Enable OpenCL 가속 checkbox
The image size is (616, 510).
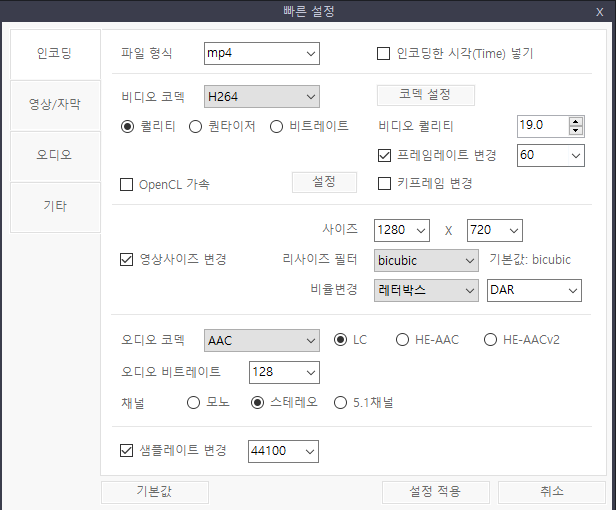[x=126, y=184]
